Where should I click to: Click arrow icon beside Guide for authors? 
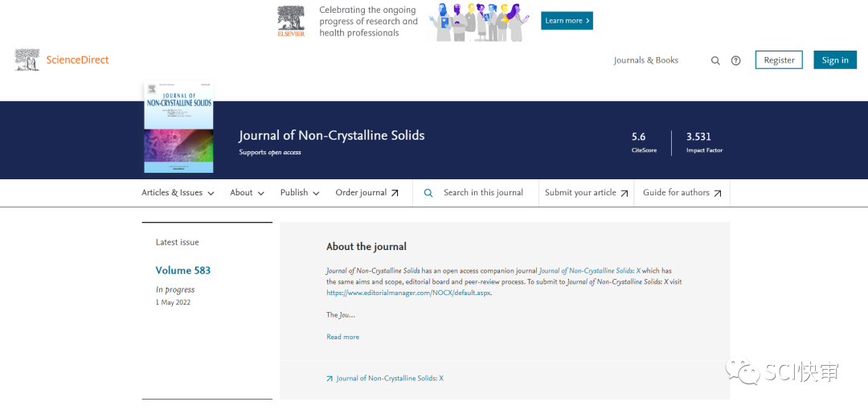pyautogui.click(x=718, y=193)
